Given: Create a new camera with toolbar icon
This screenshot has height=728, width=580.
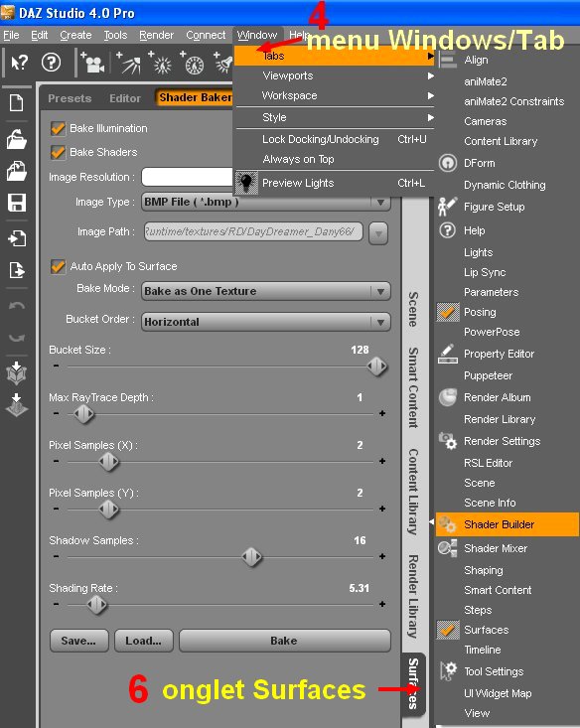Looking at the screenshot, I should point(92,63).
